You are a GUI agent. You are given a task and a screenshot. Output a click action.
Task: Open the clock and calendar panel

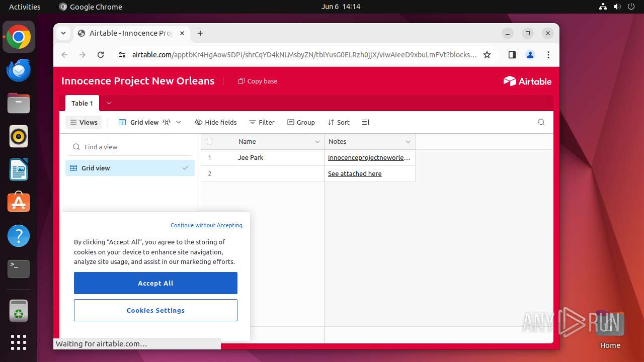[341, 7]
